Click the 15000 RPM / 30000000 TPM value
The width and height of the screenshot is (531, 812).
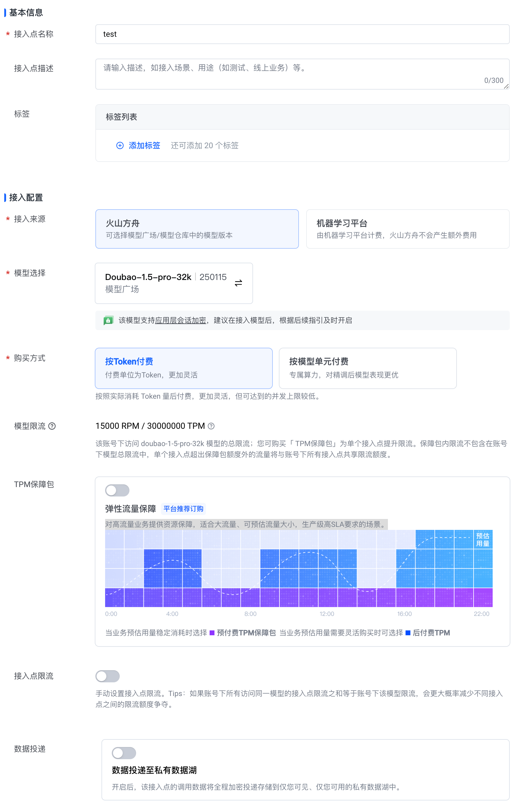coord(150,426)
